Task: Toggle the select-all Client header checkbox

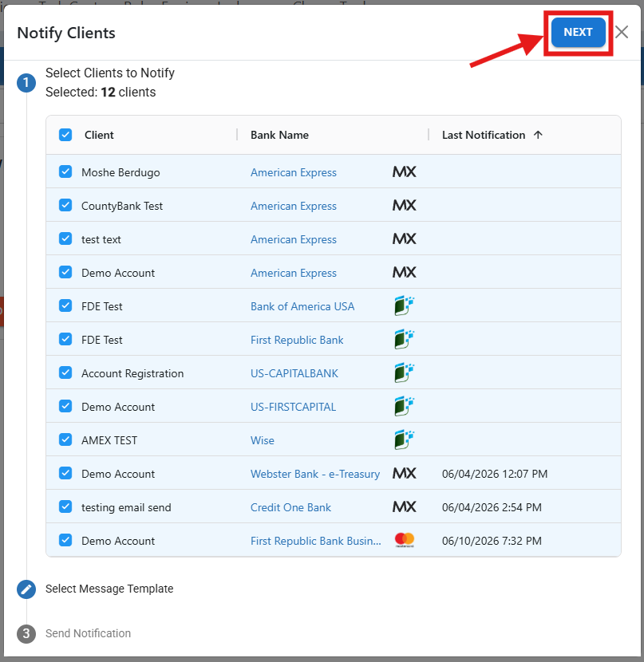Action: point(65,135)
